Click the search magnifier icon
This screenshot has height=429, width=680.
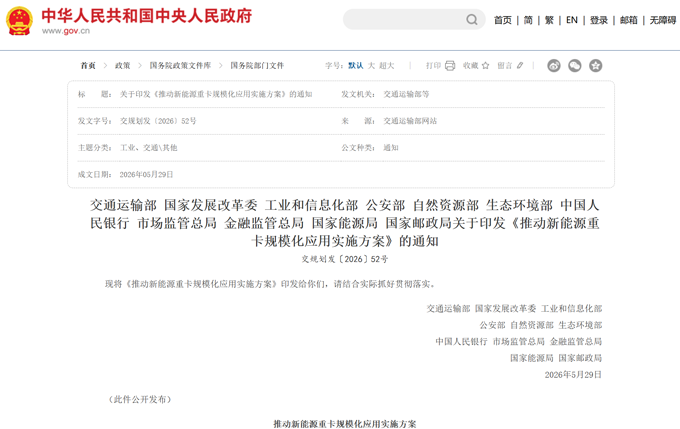click(472, 20)
